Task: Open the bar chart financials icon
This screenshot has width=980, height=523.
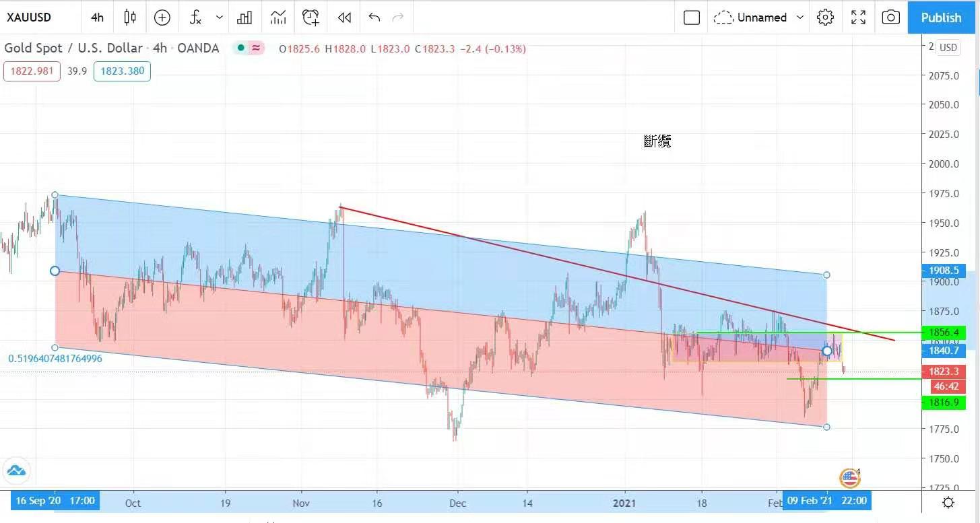Action: coord(244,18)
